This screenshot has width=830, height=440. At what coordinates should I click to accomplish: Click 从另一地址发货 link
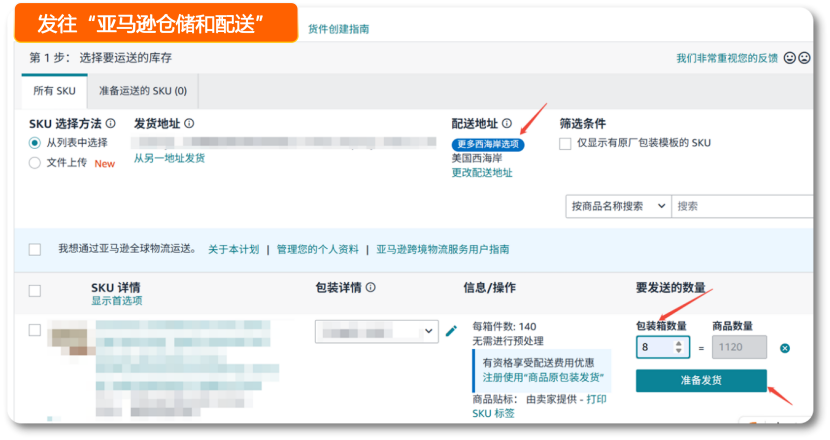169,158
